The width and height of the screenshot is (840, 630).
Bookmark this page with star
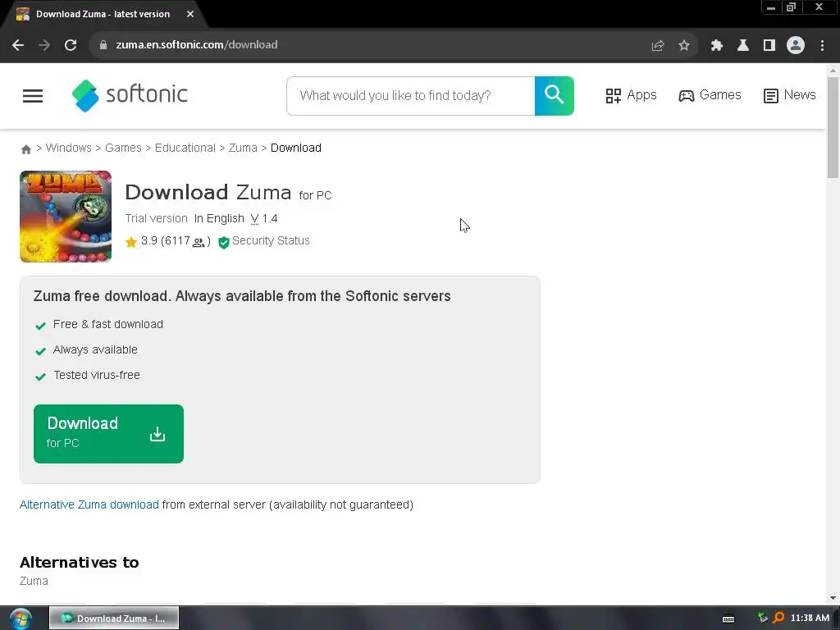684,46
